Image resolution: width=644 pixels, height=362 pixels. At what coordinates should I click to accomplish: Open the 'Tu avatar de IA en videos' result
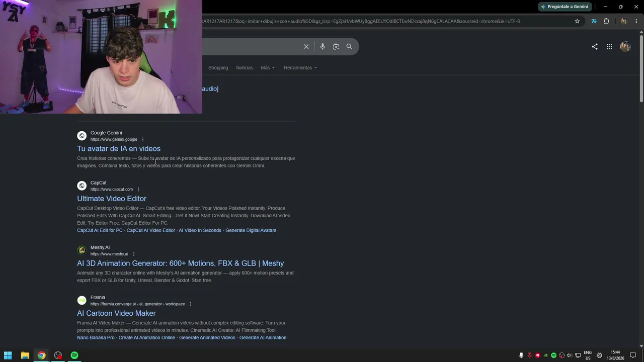119,149
